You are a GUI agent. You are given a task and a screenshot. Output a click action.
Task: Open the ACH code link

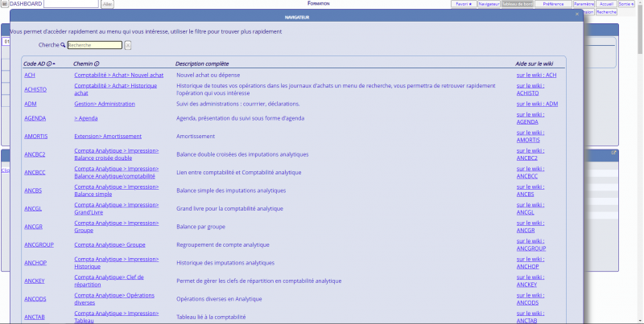[x=30, y=75]
